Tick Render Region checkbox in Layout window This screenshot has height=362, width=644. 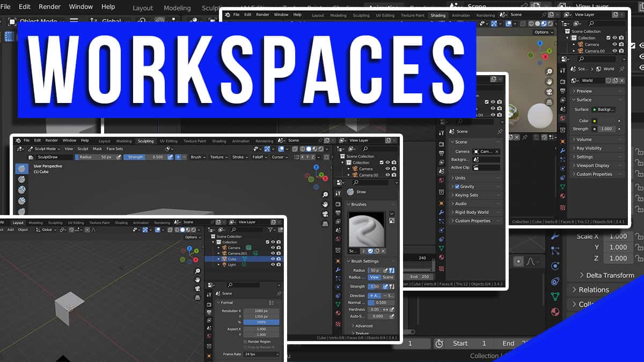click(246, 342)
